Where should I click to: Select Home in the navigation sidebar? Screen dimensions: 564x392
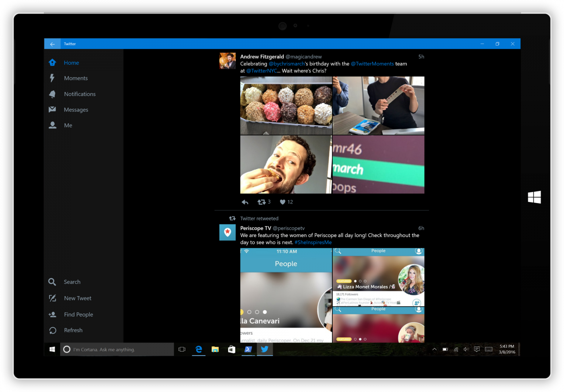pos(71,62)
